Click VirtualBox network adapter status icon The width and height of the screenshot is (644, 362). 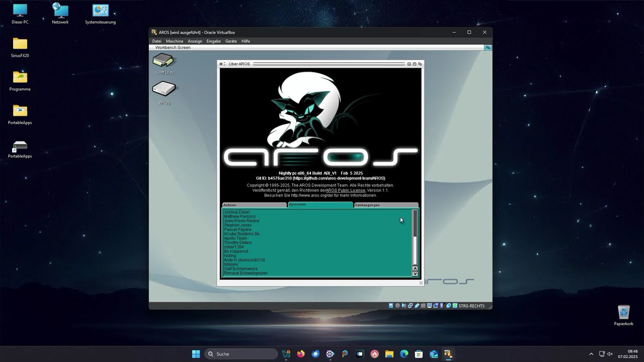tap(410, 306)
